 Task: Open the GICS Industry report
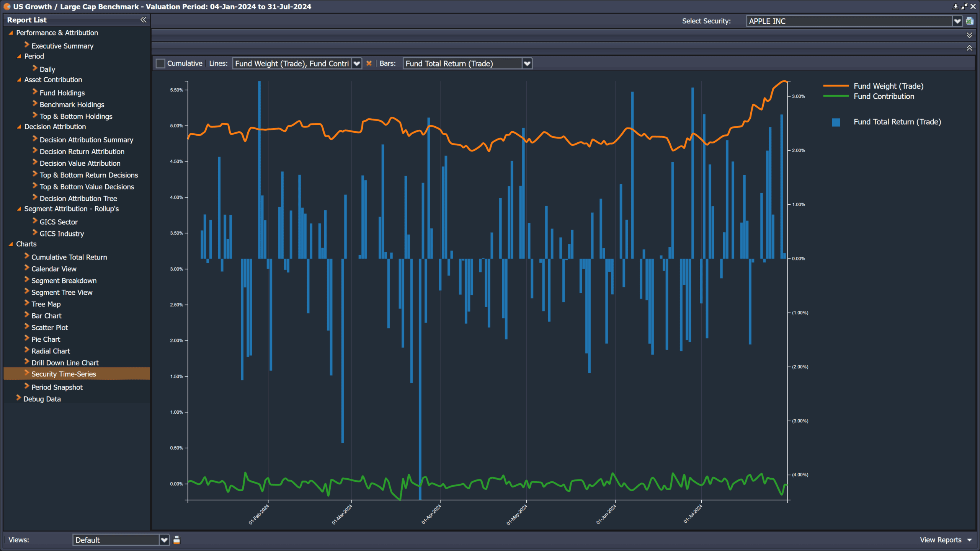coord(62,234)
